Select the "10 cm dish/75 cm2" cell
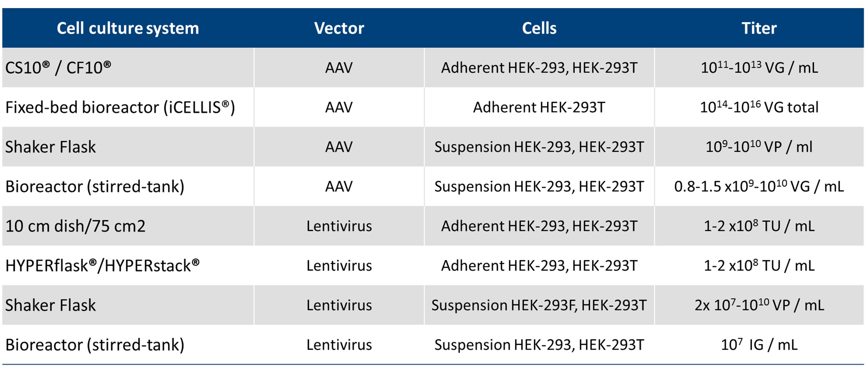Viewport: 868px width, 370px height. coord(76,226)
